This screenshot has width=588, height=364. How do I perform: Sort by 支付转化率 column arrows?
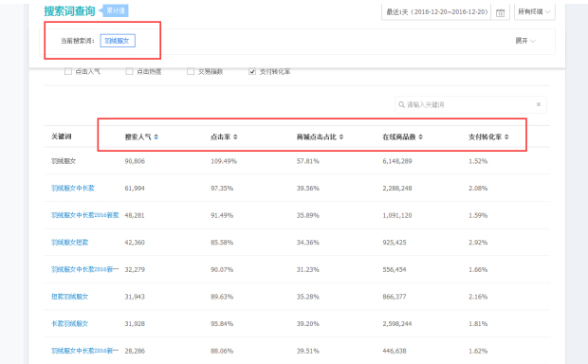point(506,136)
